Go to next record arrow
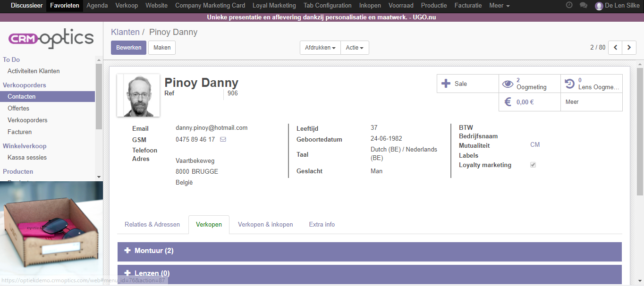The width and height of the screenshot is (644, 287). coord(629,48)
